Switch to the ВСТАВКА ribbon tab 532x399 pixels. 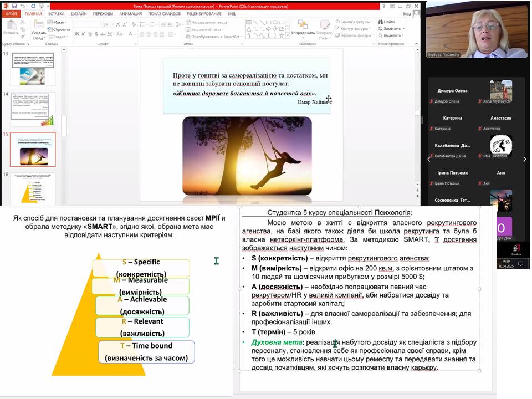coord(56,13)
